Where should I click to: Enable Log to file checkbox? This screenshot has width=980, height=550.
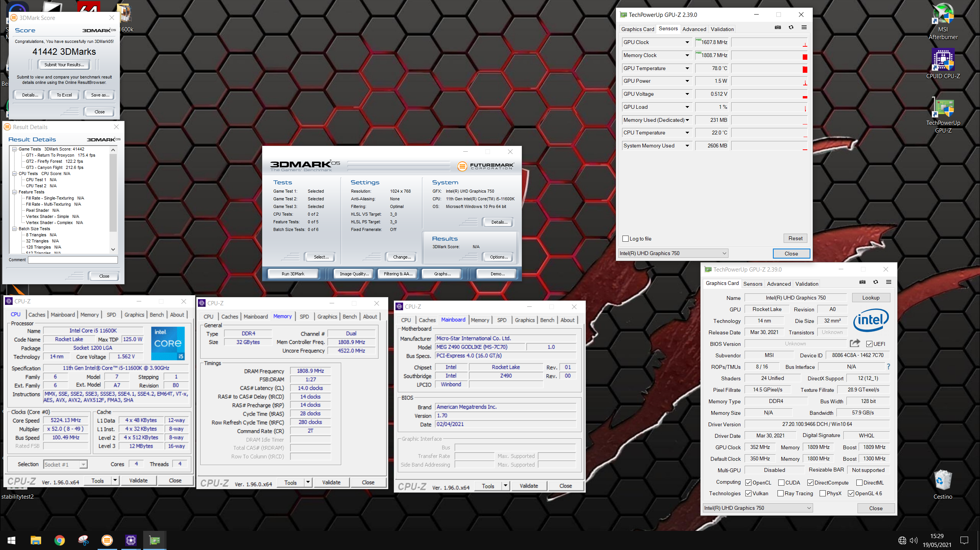(x=626, y=239)
